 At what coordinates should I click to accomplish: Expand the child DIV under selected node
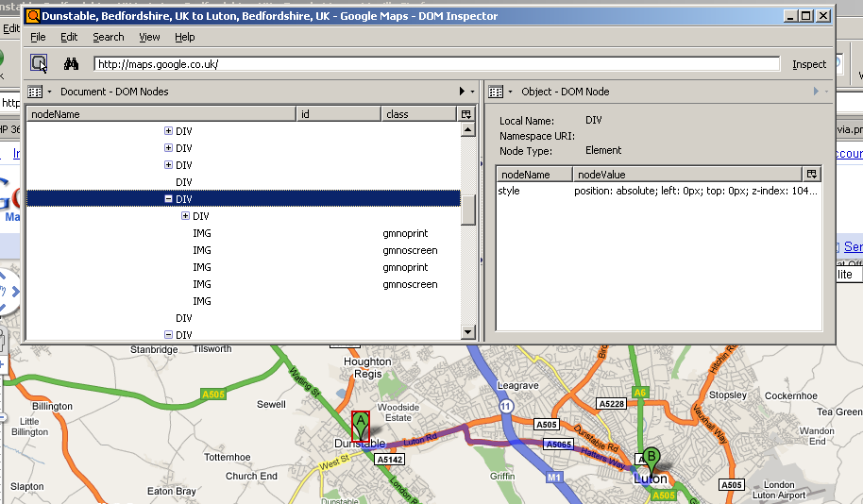185,216
